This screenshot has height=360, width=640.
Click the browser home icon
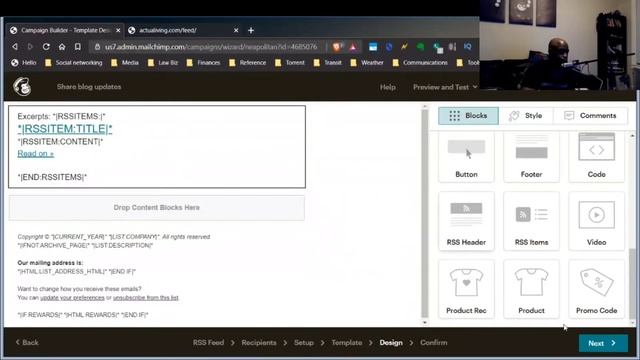(62, 47)
